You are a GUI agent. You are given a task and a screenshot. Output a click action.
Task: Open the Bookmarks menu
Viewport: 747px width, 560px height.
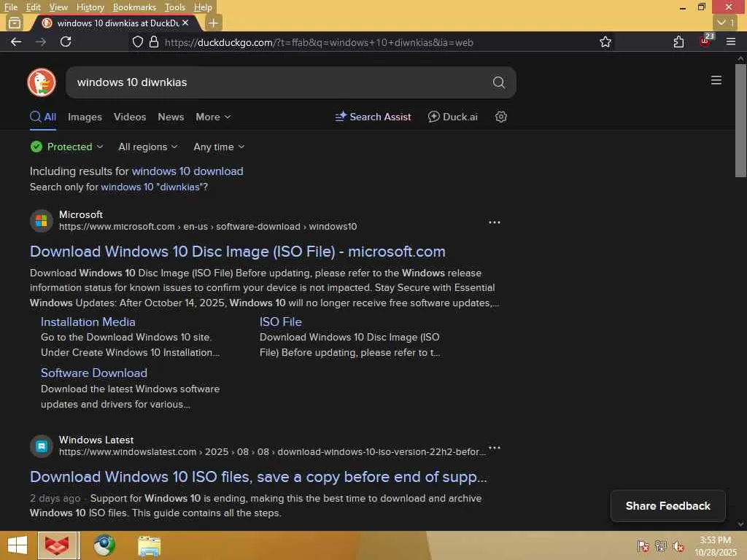point(134,7)
